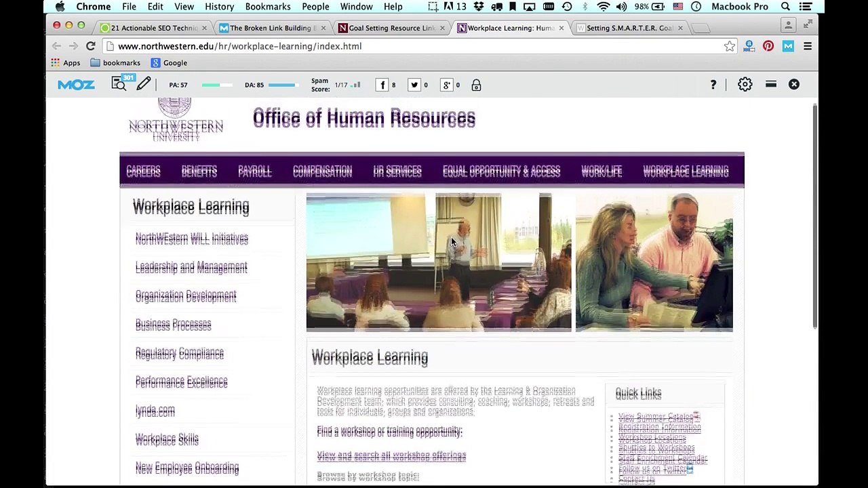Viewport: 868px width, 488px height.
Task: Activate the MozBar highlight links pencil tool
Action: pos(143,84)
